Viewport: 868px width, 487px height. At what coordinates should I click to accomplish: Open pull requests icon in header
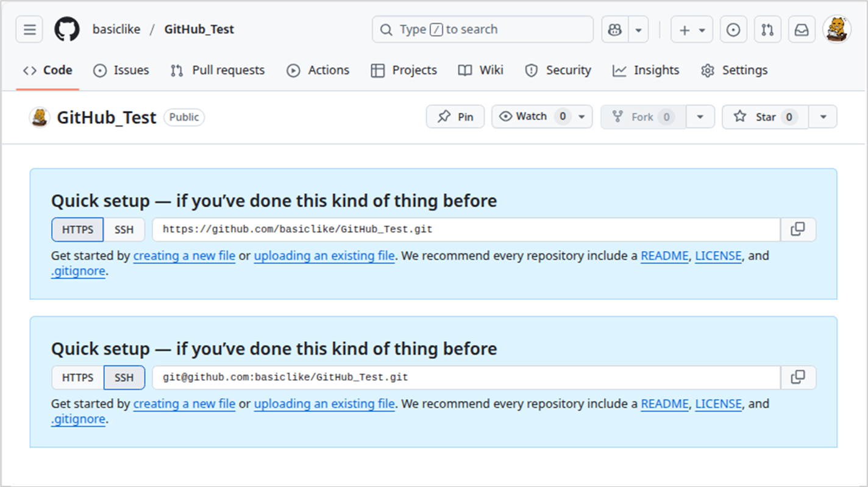tap(767, 30)
